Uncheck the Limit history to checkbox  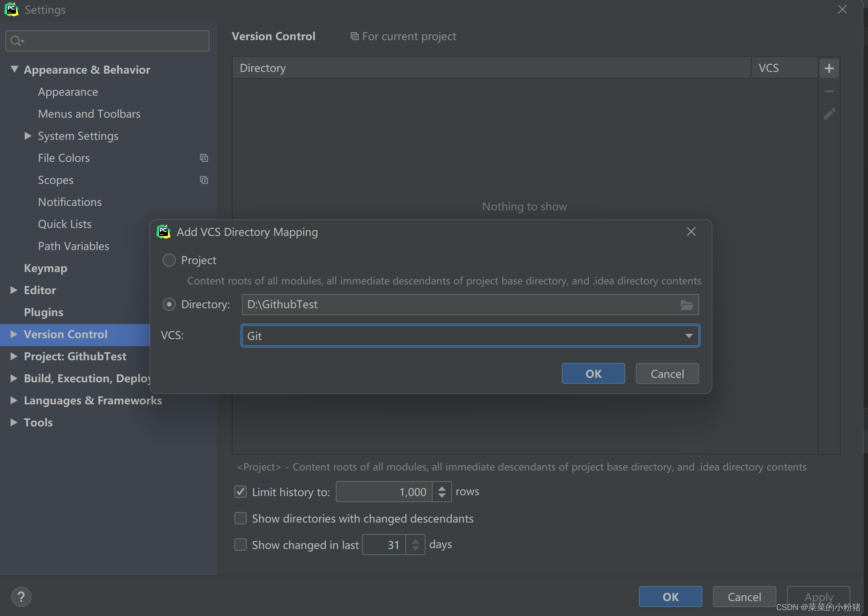(x=240, y=492)
